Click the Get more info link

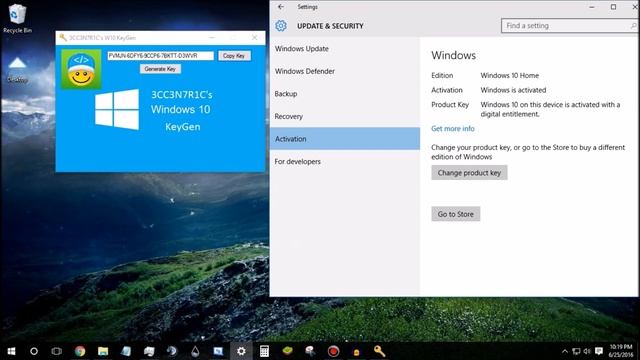pos(453,129)
